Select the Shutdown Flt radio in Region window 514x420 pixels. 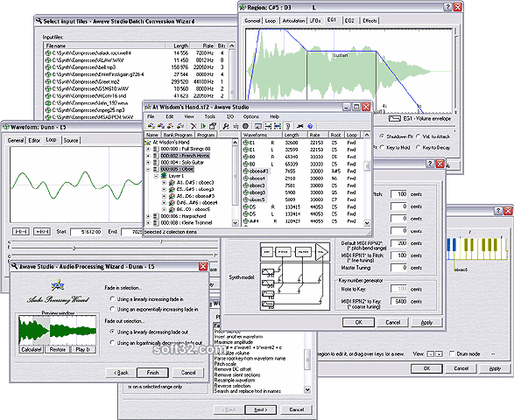tap(383, 136)
